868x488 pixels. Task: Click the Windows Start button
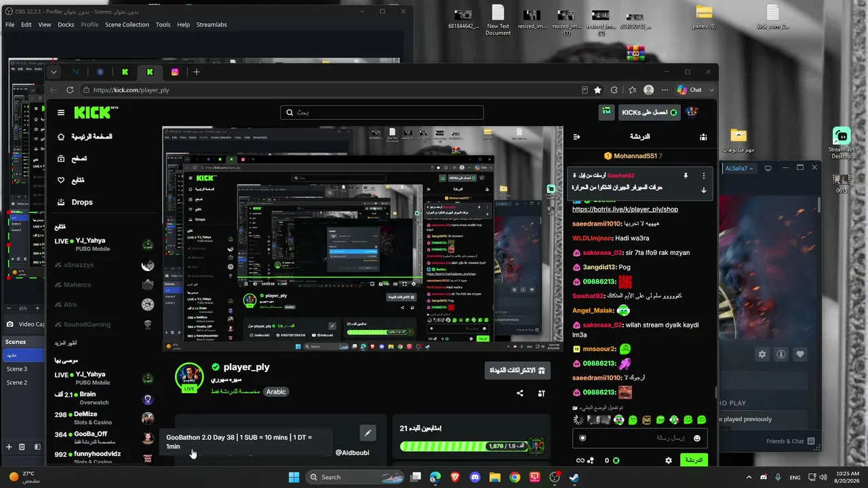[x=294, y=477]
